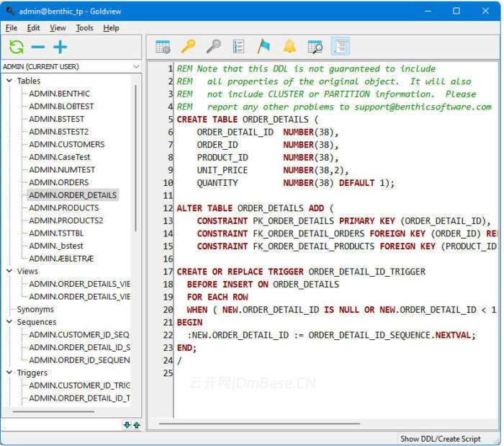Click the search field below the tree
Image resolution: width=504 pixels, height=446 pixels.
62,425
